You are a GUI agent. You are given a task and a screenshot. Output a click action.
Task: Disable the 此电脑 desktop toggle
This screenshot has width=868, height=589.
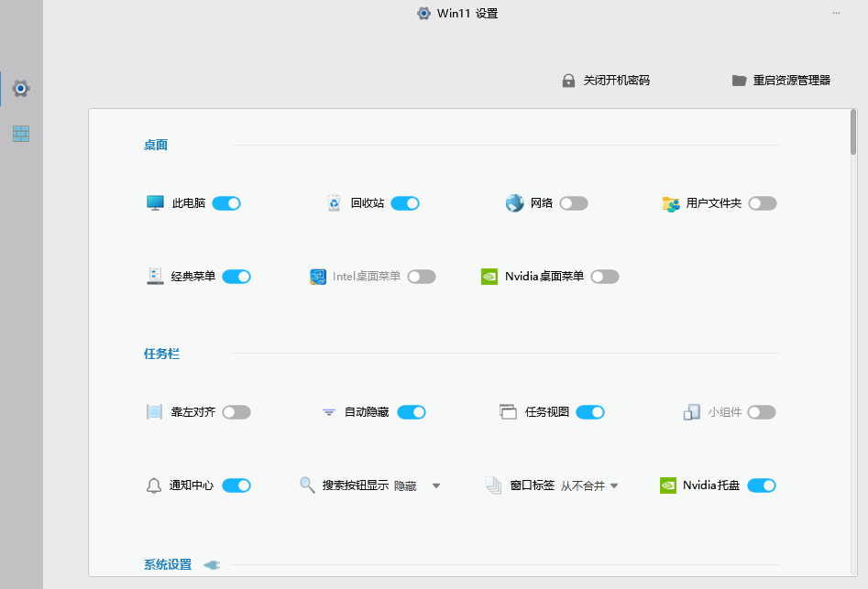point(226,202)
